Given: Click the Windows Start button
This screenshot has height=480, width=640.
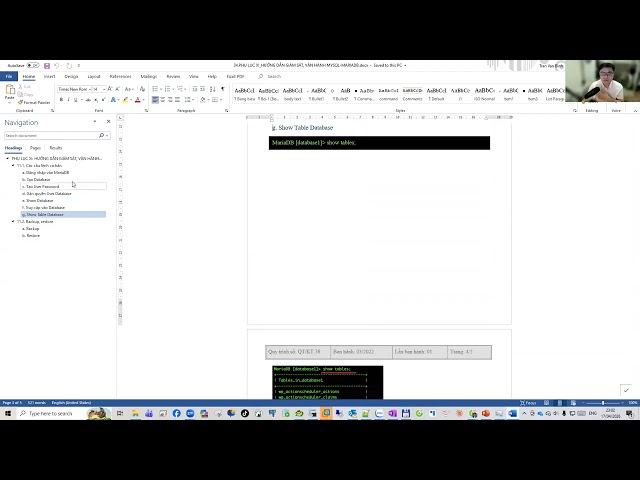Looking at the screenshot, I should tap(7, 413).
